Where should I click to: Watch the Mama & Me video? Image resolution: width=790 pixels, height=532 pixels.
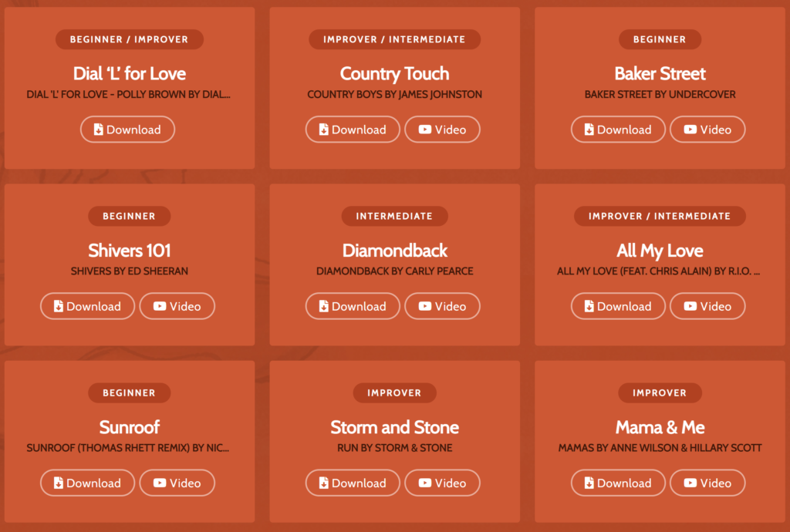[708, 483]
